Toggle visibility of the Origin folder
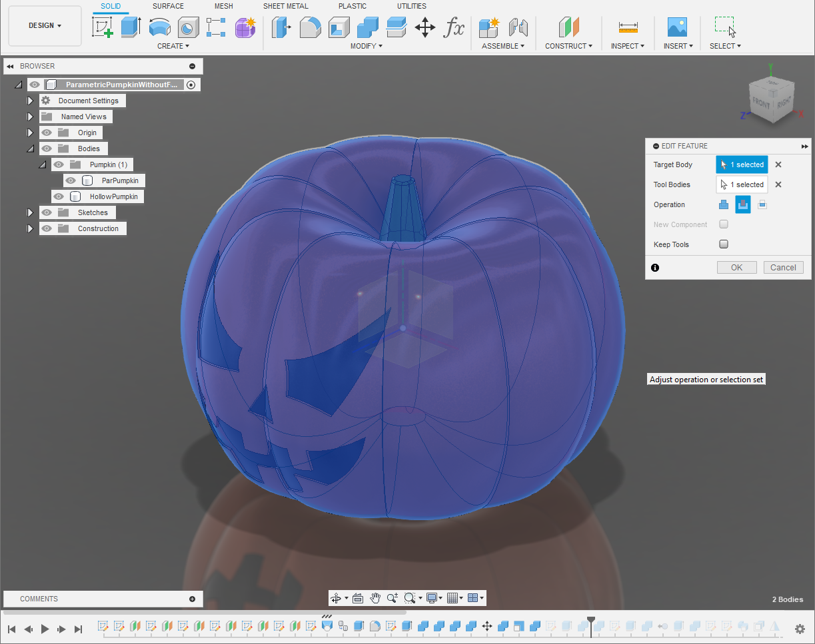 tap(47, 133)
